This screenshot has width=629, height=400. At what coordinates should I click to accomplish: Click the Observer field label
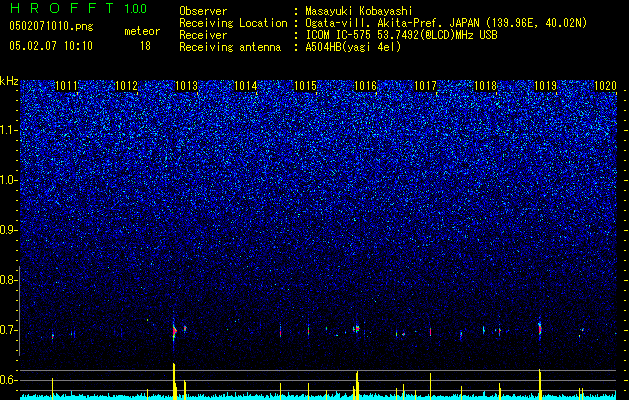click(x=203, y=11)
